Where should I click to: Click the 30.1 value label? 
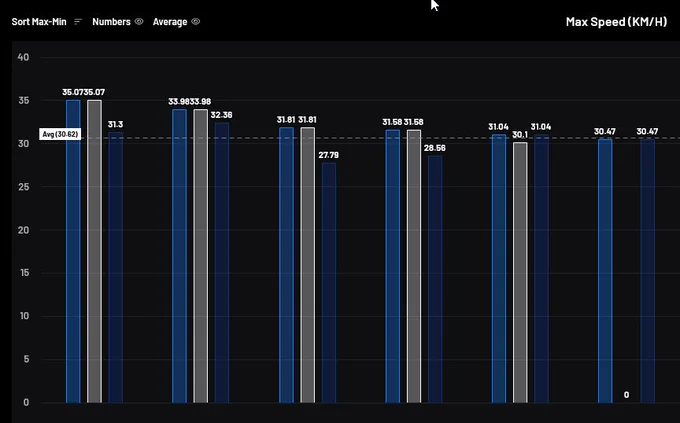pyautogui.click(x=520, y=135)
